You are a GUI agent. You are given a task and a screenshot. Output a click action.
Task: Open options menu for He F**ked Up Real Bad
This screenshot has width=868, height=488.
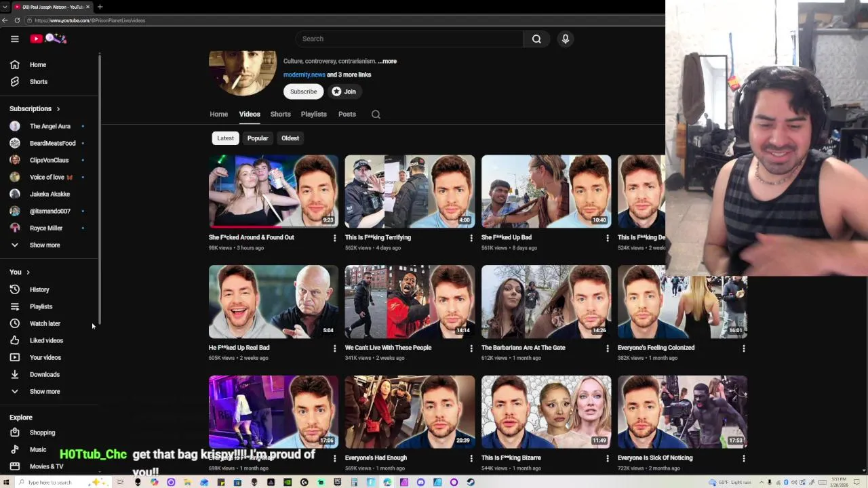334,348
